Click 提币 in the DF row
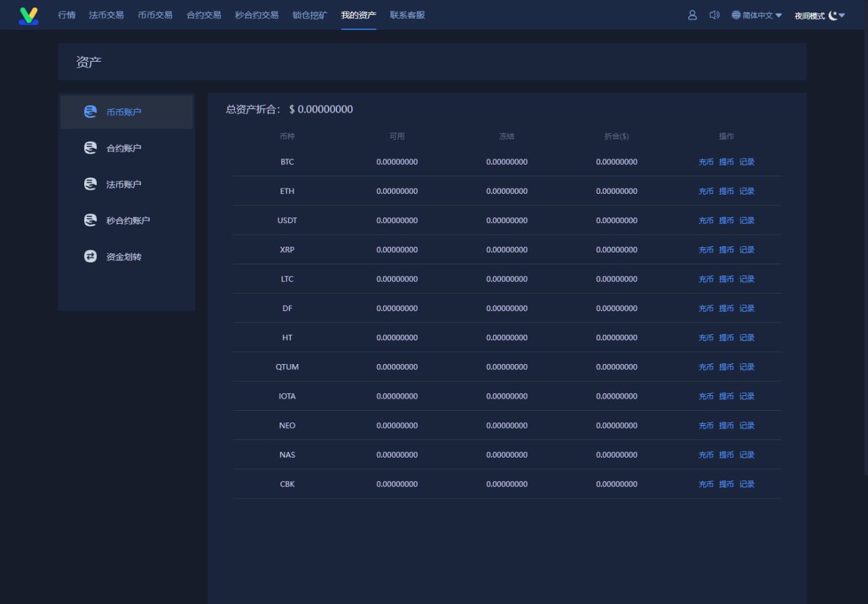The height and width of the screenshot is (604, 868). click(726, 308)
